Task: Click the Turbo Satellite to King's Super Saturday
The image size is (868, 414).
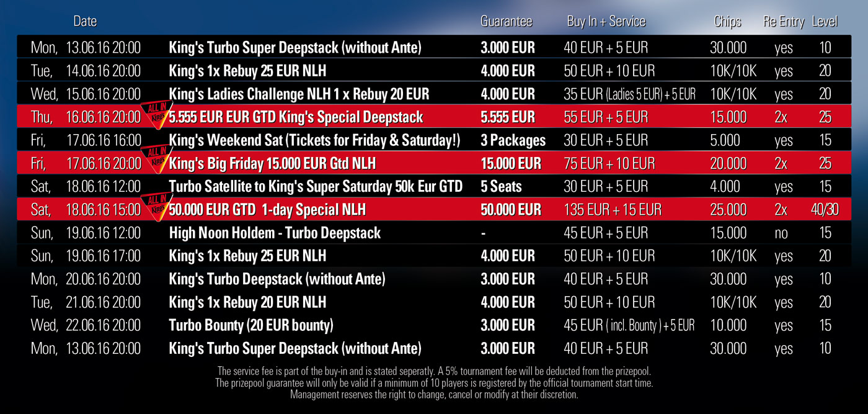Action: (x=316, y=186)
